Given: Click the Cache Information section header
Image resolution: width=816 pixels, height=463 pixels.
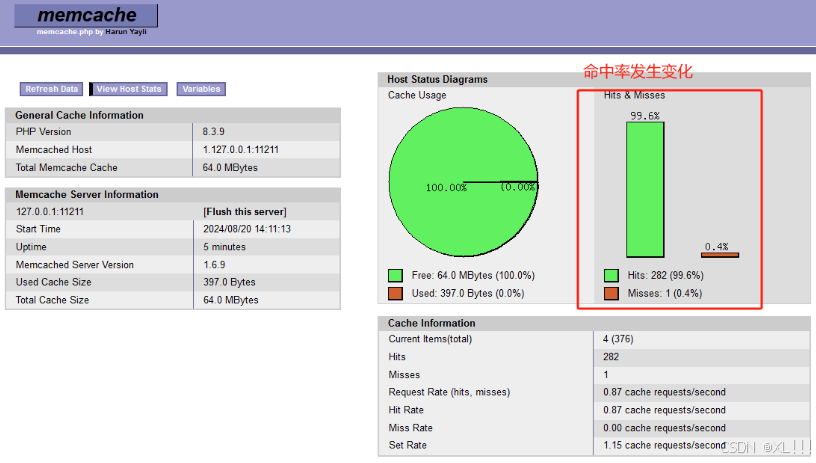Looking at the screenshot, I should tap(431, 323).
